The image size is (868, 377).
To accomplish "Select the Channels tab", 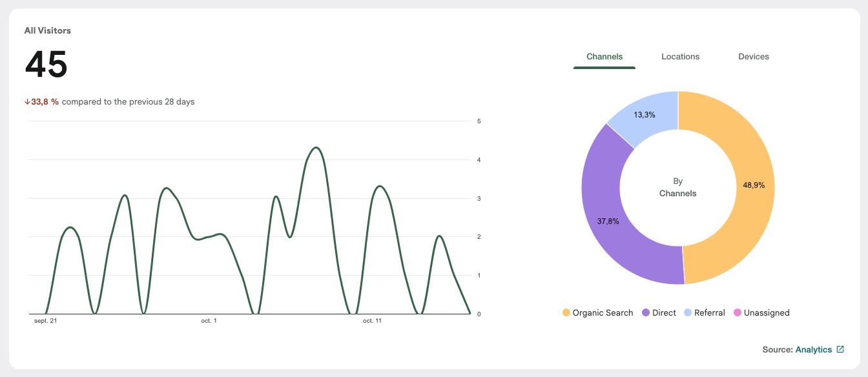I will (604, 56).
